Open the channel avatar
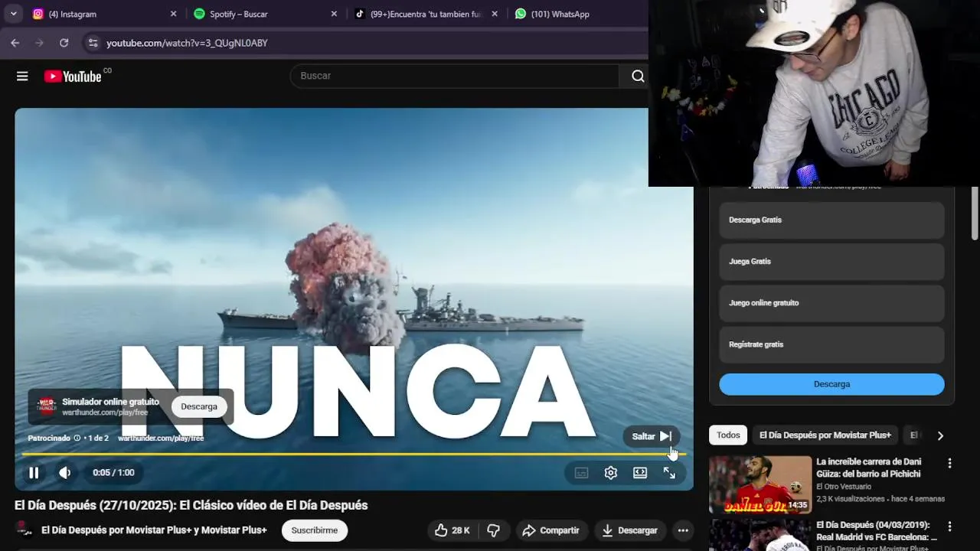 (x=25, y=530)
